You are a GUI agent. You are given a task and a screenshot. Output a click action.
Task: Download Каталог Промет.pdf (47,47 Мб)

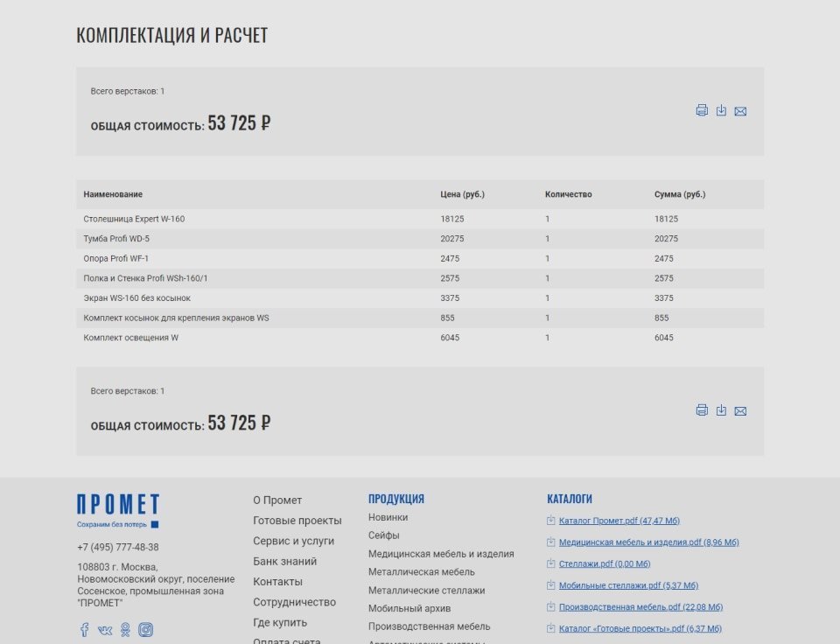click(x=619, y=521)
